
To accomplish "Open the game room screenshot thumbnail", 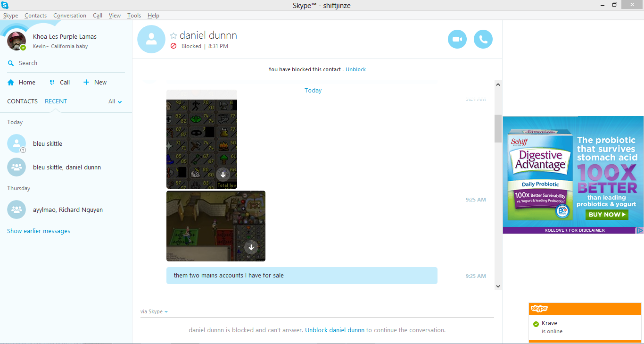I will tap(216, 226).
